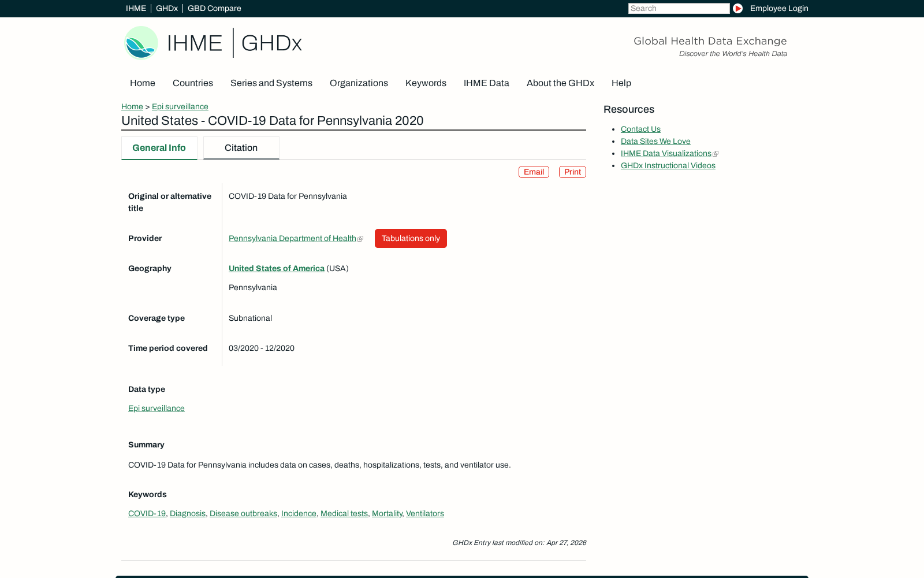Open Incidence keyword link
This screenshot has height=578, width=924.
[299, 514]
